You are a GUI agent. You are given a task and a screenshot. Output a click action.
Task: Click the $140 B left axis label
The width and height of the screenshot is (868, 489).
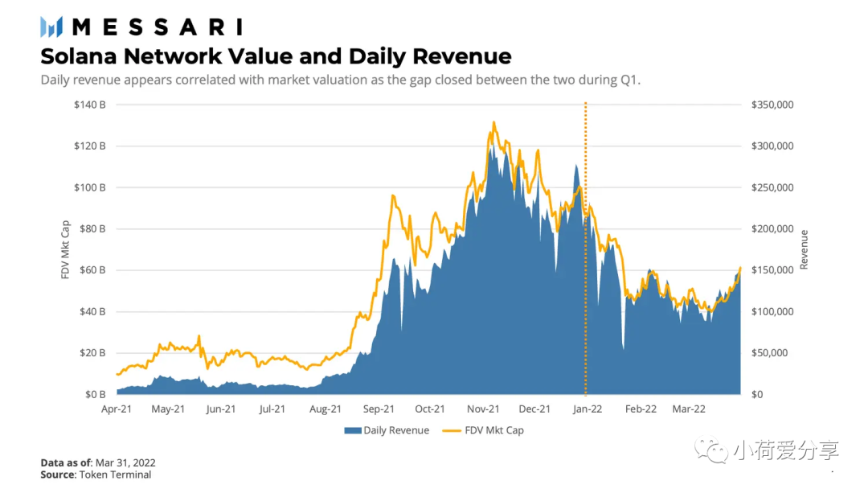92,105
